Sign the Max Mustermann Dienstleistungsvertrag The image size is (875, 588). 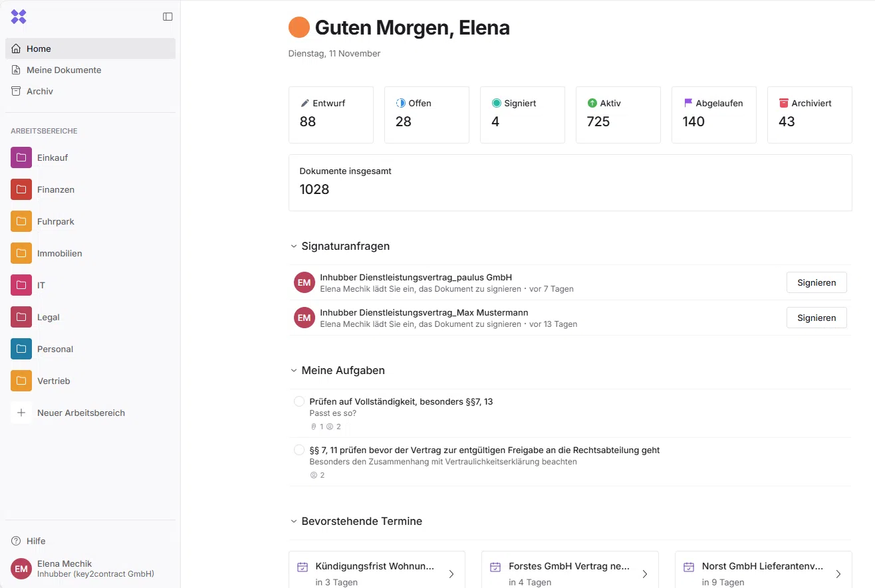pos(816,318)
